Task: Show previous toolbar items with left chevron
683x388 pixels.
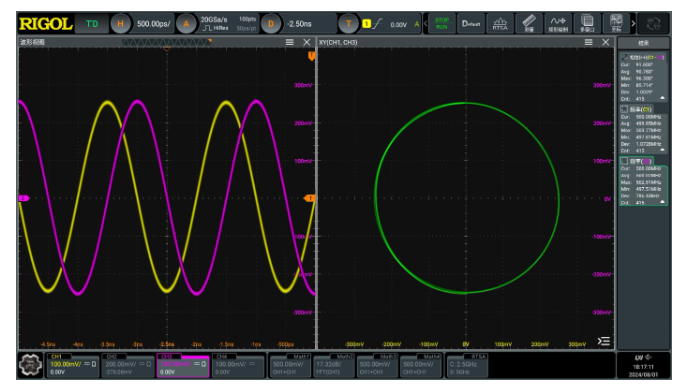Action: [426, 24]
